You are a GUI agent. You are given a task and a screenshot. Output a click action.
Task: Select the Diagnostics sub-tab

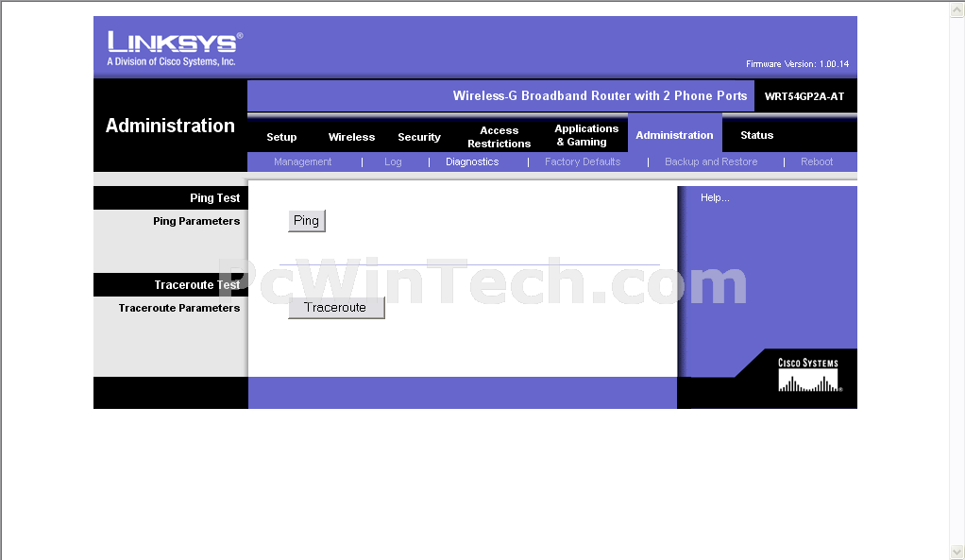click(x=472, y=161)
